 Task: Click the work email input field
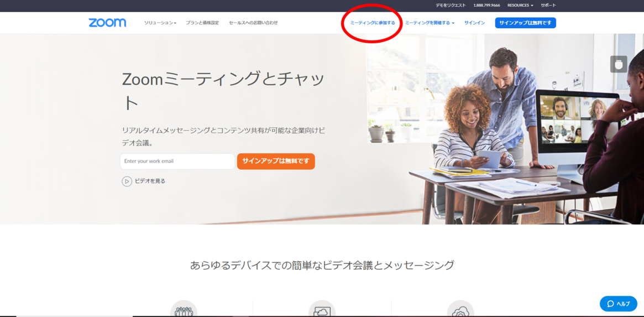click(x=177, y=162)
